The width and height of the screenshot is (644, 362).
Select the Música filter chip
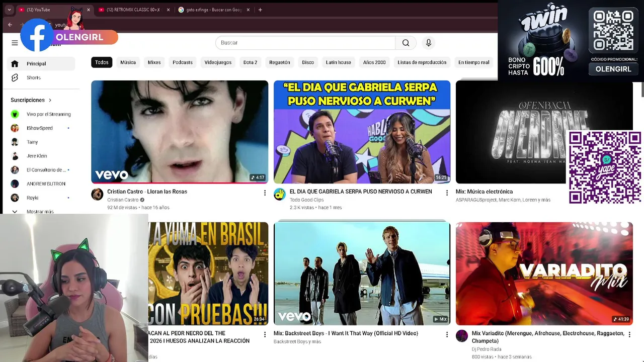(x=128, y=62)
